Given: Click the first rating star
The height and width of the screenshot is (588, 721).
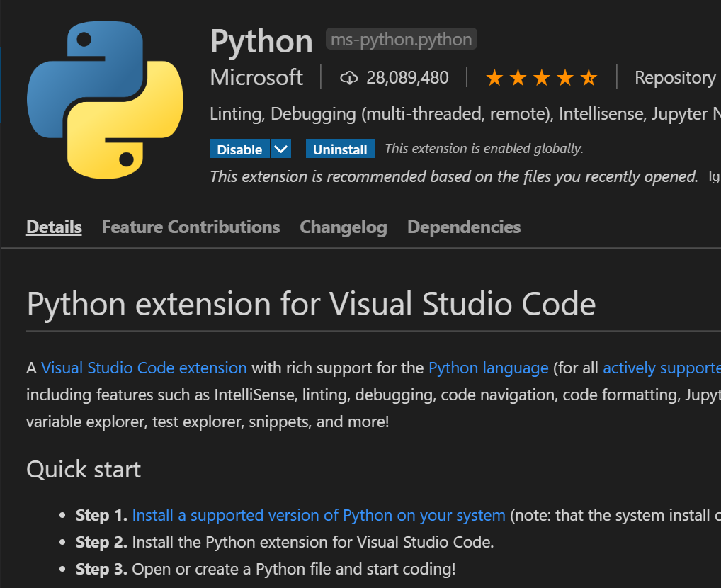Looking at the screenshot, I should click(x=494, y=77).
